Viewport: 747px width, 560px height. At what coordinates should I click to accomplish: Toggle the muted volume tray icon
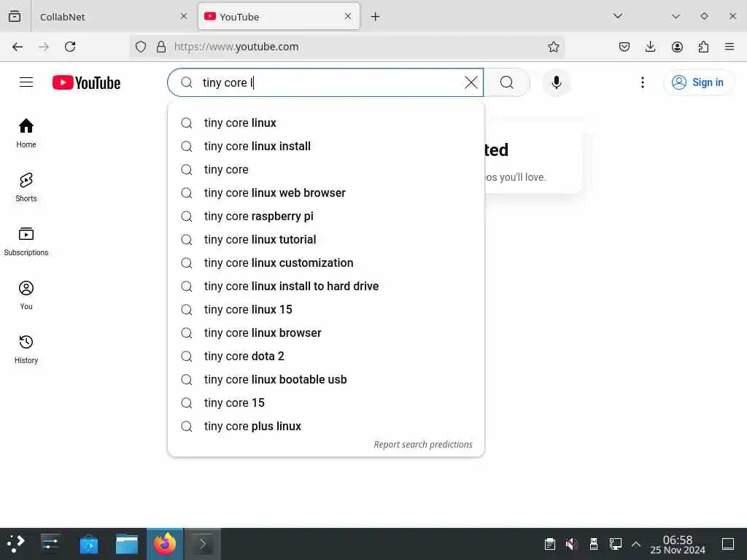(572, 544)
